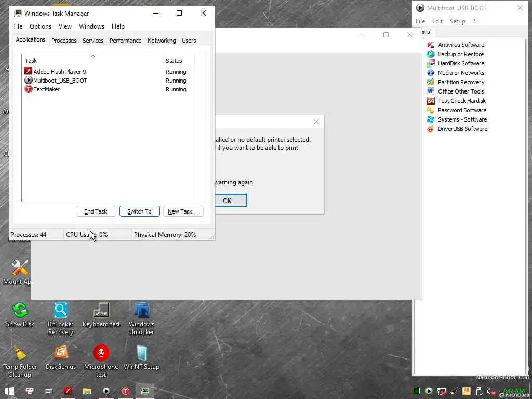Open the Multiboot_USB_BOOT Setup menu
Screen dimensions: 532x399
tap(457, 21)
